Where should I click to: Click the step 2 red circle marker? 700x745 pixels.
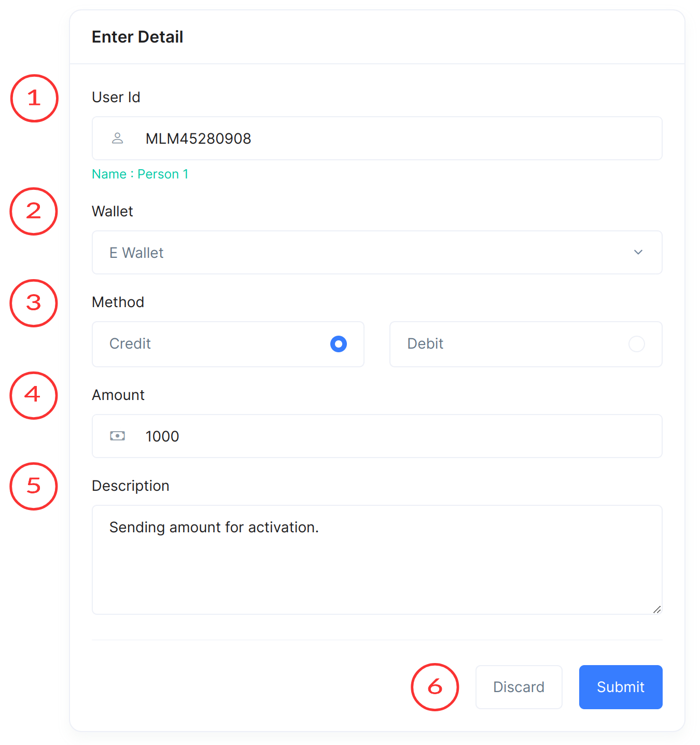34,211
